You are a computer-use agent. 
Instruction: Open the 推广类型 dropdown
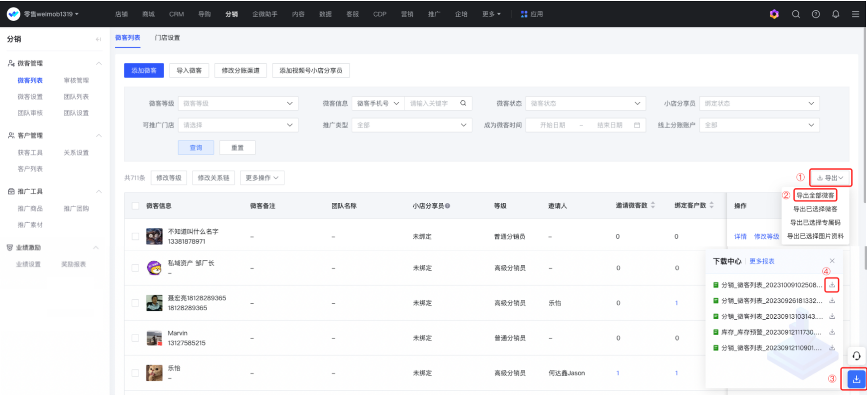point(412,125)
